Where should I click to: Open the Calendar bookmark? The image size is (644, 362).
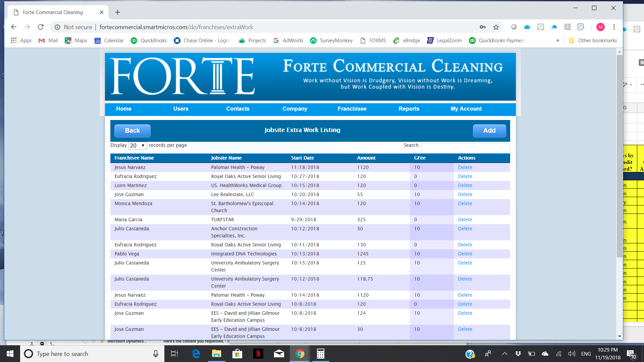(x=109, y=41)
